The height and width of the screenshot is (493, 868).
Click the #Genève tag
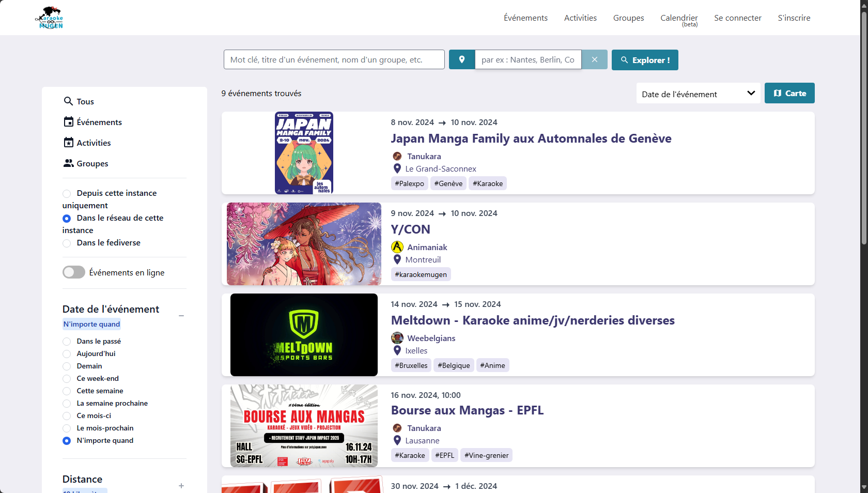[x=448, y=183]
